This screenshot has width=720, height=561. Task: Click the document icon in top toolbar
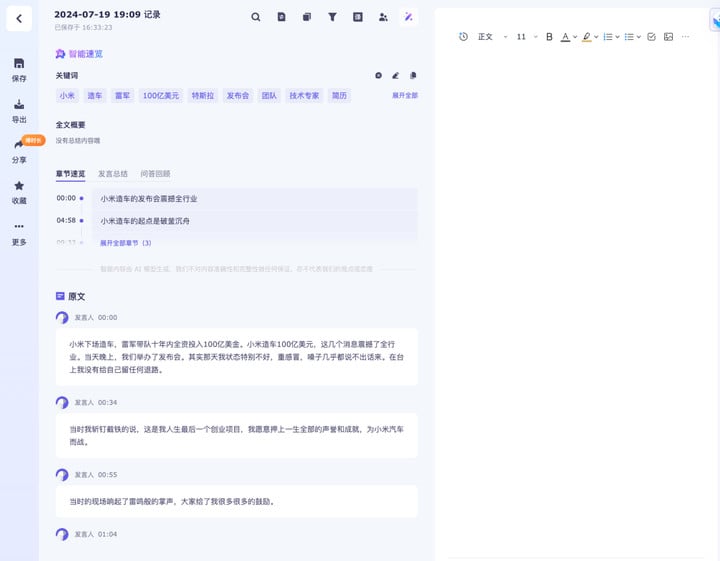[x=281, y=17]
